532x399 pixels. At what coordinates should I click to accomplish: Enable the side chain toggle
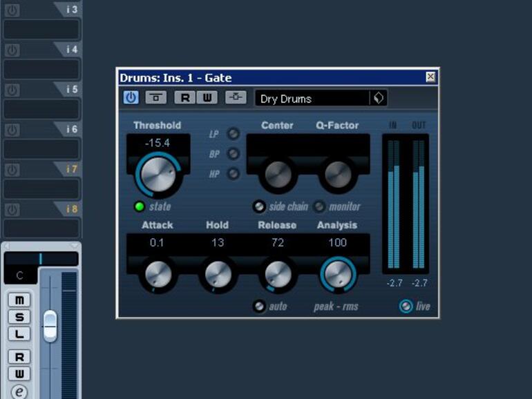click(x=259, y=206)
